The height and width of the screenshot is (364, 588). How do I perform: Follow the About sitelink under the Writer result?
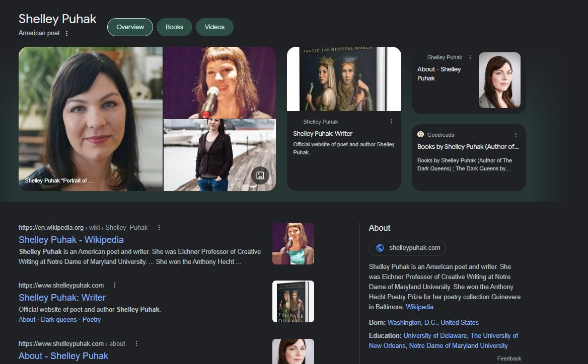[27, 319]
